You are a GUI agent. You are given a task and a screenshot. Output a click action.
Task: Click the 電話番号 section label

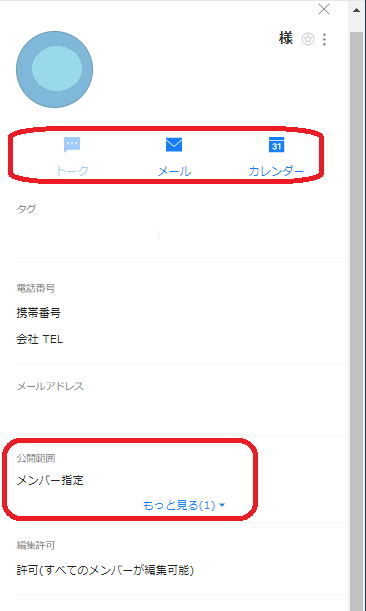click(x=35, y=288)
